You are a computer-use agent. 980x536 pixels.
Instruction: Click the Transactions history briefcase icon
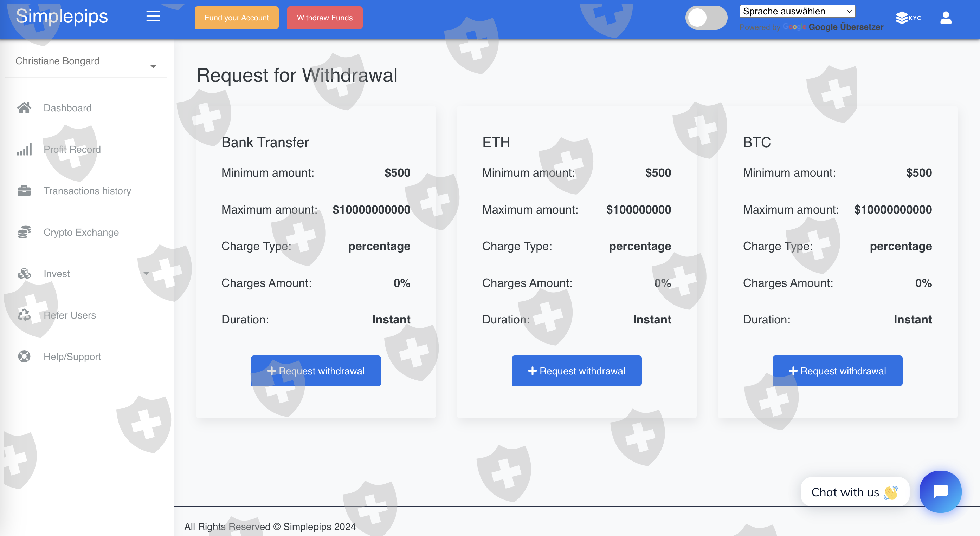tap(24, 191)
